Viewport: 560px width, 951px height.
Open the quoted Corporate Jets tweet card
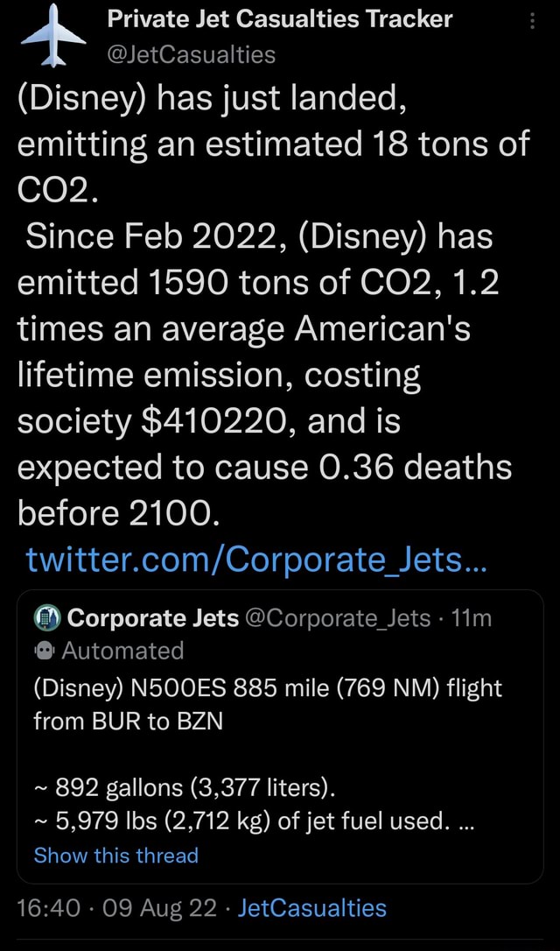click(280, 736)
